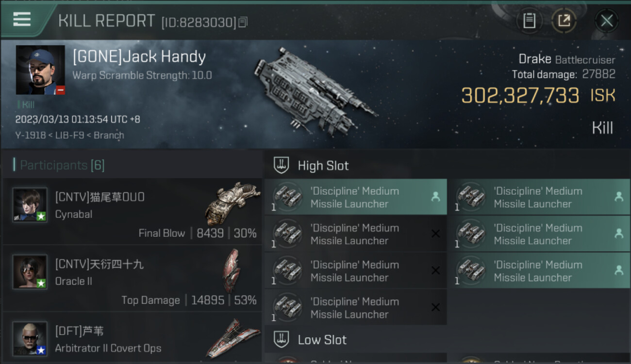Open the Arbitrator II pilot portrait

[x=30, y=339]
